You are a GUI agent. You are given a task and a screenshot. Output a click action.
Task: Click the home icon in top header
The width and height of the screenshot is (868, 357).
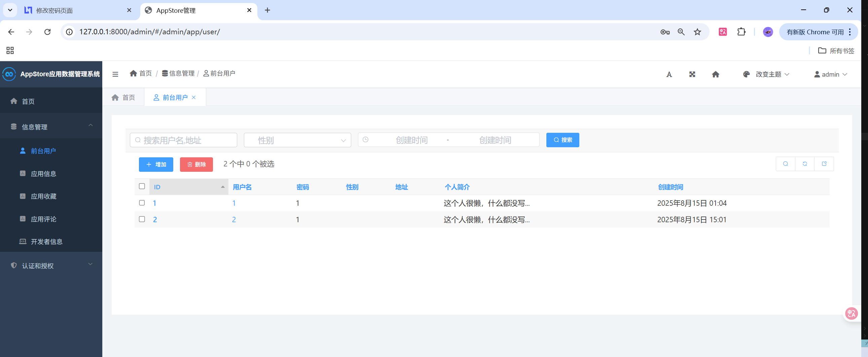pyautogui.click(x=716, y=74)
